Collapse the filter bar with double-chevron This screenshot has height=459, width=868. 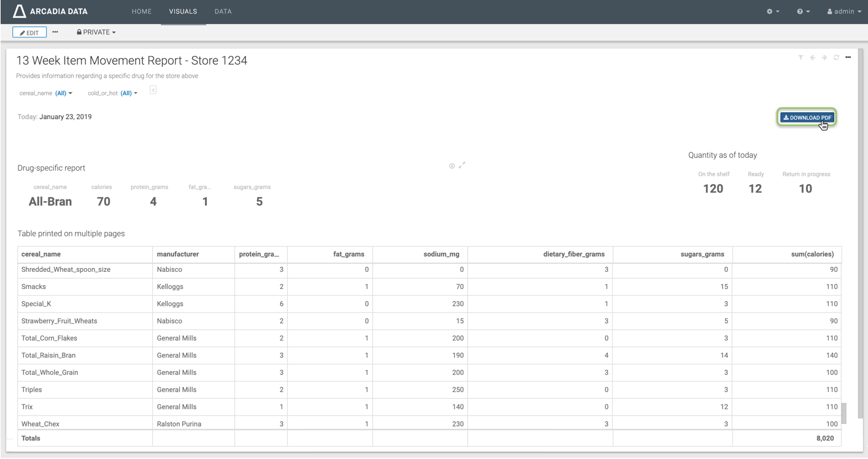[x=153, y=90]
